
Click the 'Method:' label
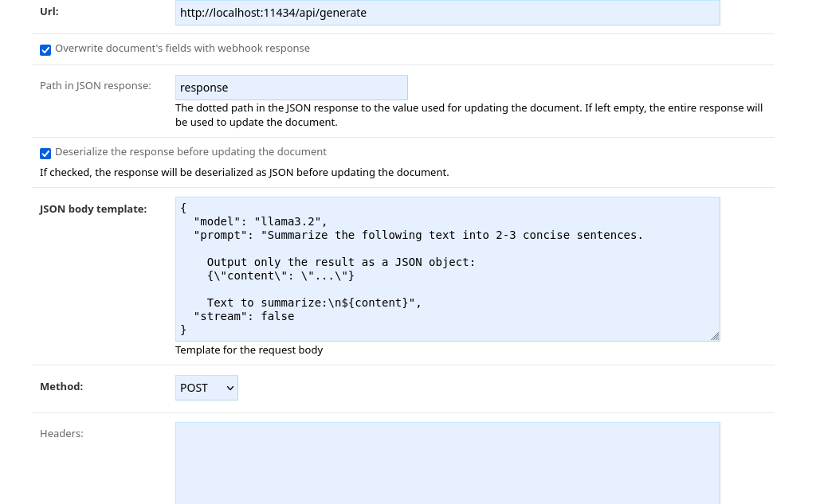61,386
